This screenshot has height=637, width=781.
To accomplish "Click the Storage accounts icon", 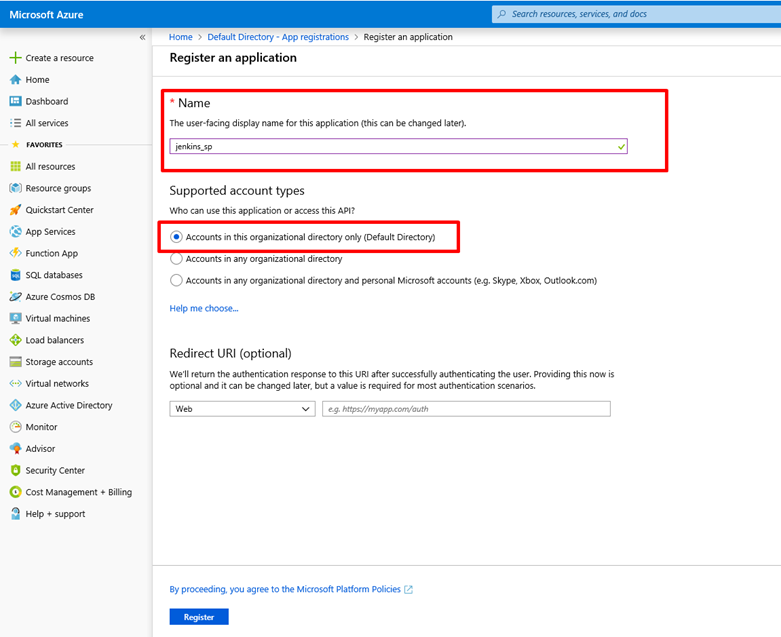I will 15,362.
